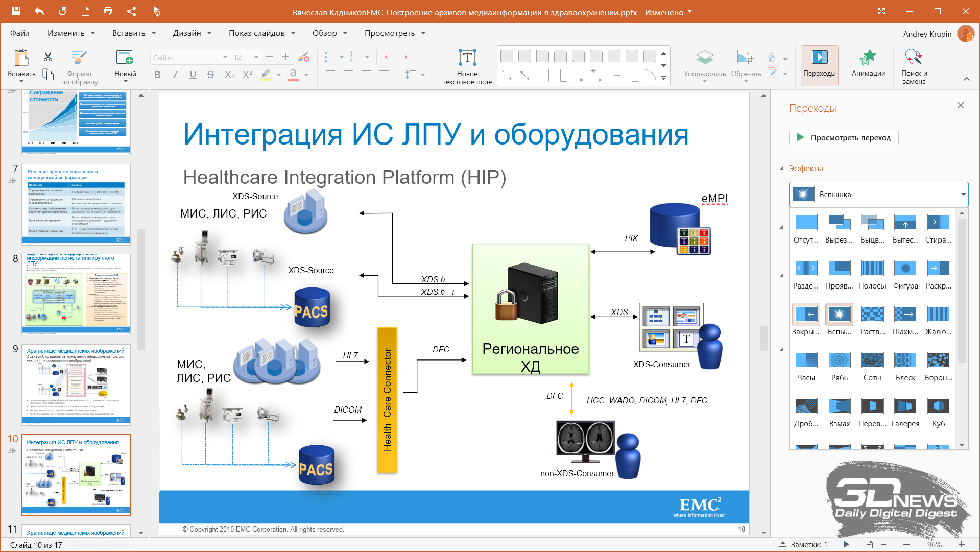Screen dimensions: 980x552
Task: Choose the Шахм... checkerboard transition
Action: coord(905,320)
